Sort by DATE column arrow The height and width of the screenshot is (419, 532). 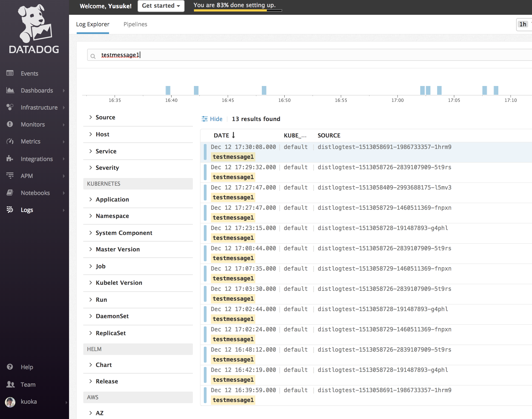233,135
